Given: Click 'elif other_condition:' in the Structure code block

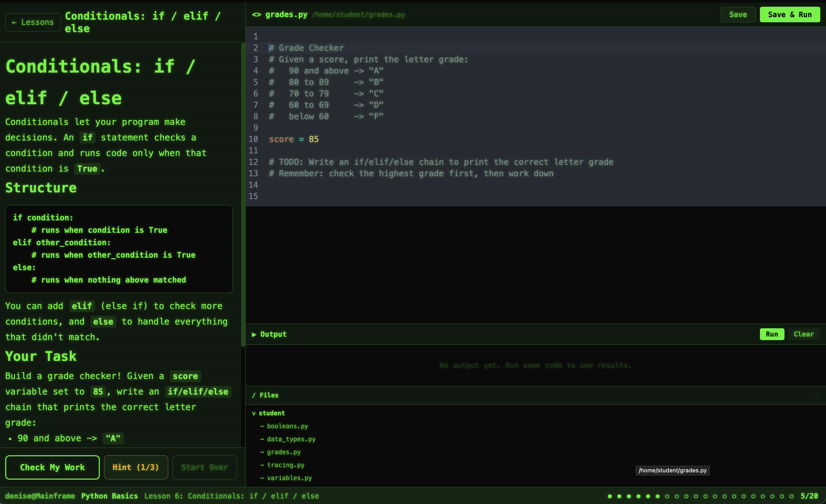Looking at the screenshot, I should [x=62, y=242].
